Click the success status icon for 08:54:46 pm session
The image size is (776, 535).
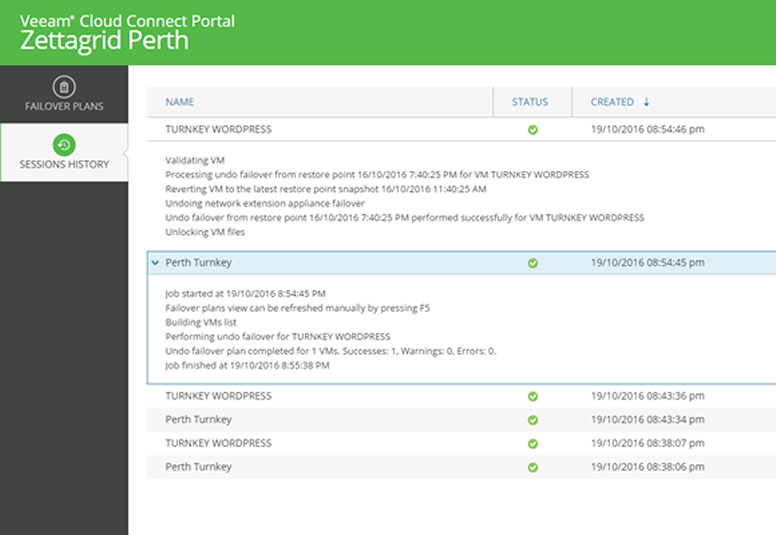pyautogui.click(x=533, y=130)
